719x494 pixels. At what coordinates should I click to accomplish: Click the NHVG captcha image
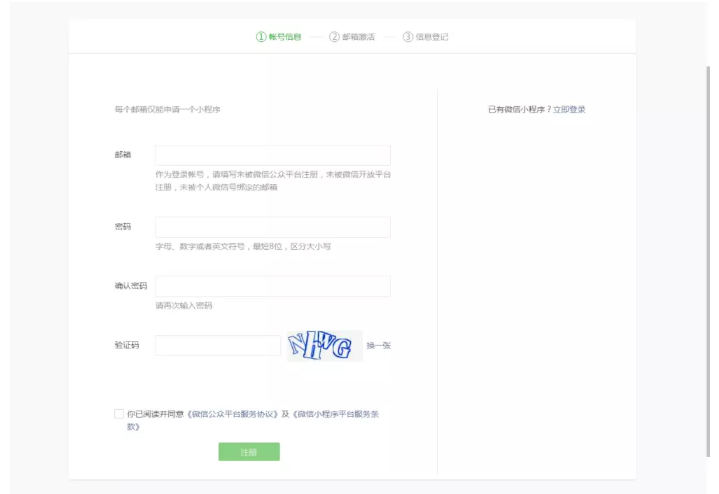pos(324,346)
